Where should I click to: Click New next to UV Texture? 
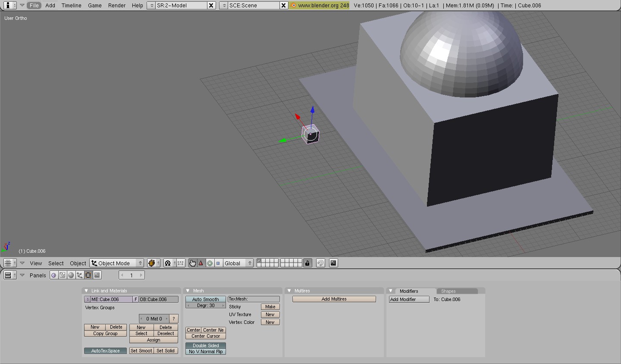pyautogui.click(x=270, y=314)
